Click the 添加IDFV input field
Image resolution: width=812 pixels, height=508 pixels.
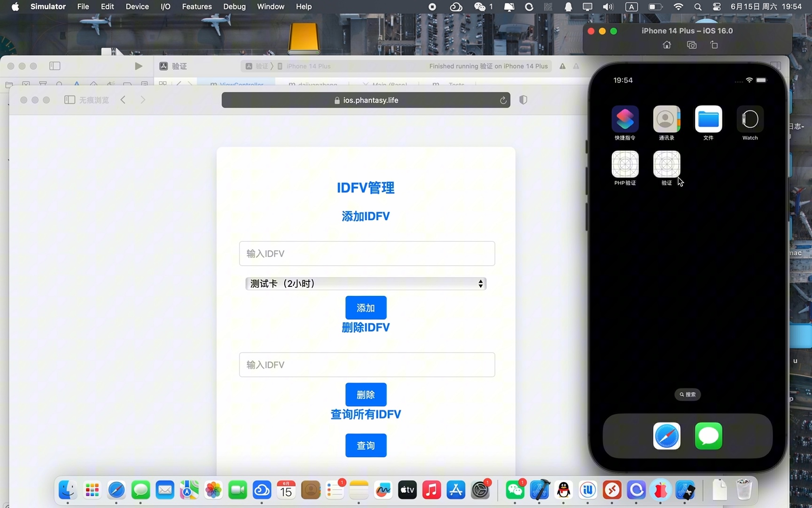[x=367, y=254]
